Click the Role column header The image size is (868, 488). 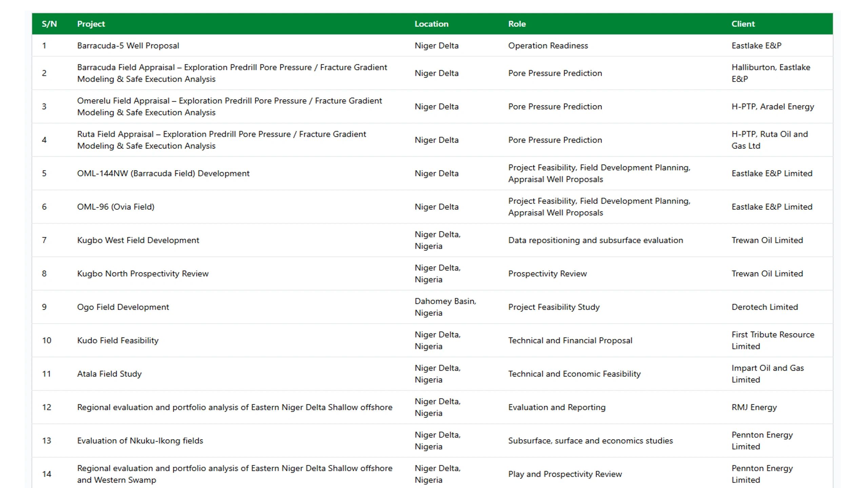(x=517, y=24)
